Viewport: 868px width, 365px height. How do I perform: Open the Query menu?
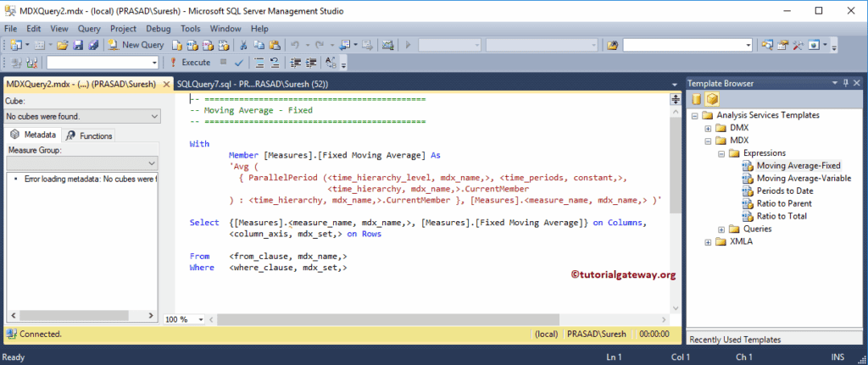[x=89, y=28]
